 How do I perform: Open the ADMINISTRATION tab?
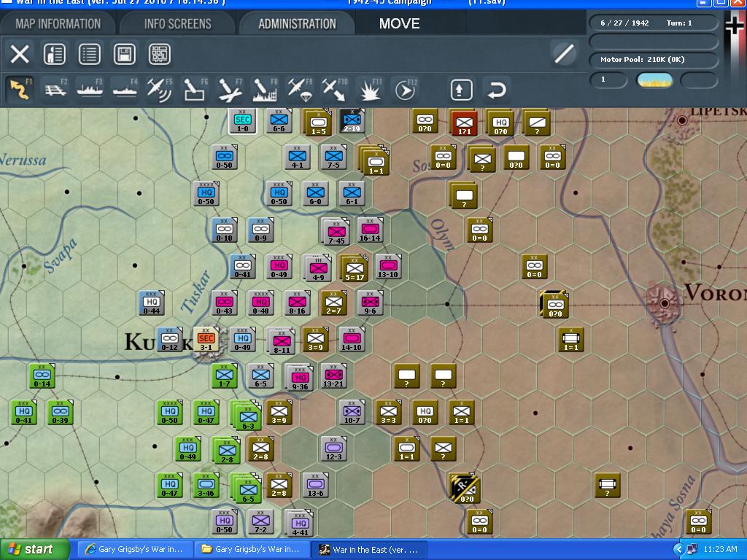point(298,24)
